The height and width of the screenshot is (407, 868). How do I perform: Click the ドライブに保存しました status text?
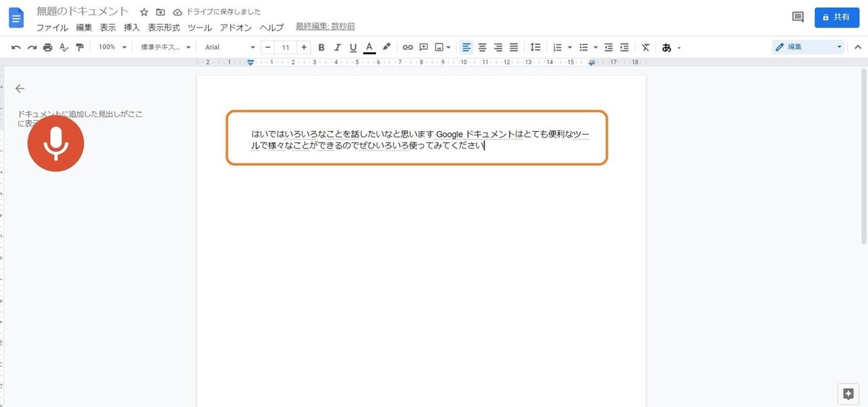point(224,12)
